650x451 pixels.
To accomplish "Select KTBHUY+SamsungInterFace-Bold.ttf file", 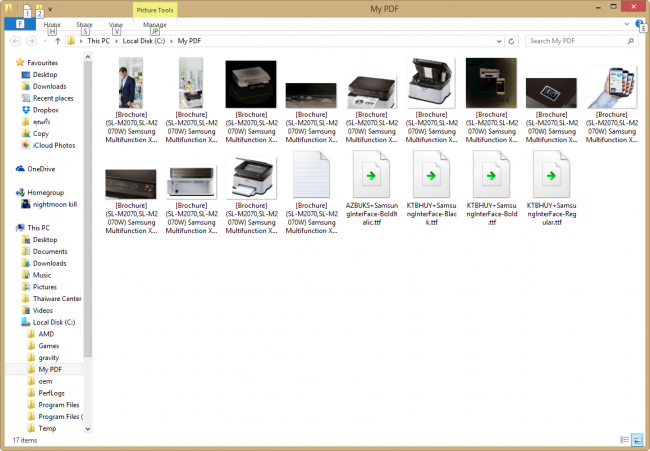I will tap(492, 188).
